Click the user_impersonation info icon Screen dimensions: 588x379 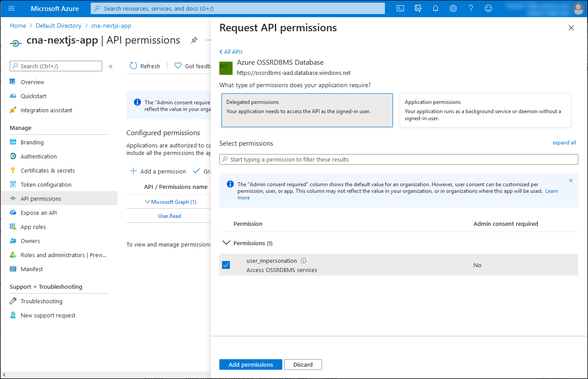pos(303,261)
